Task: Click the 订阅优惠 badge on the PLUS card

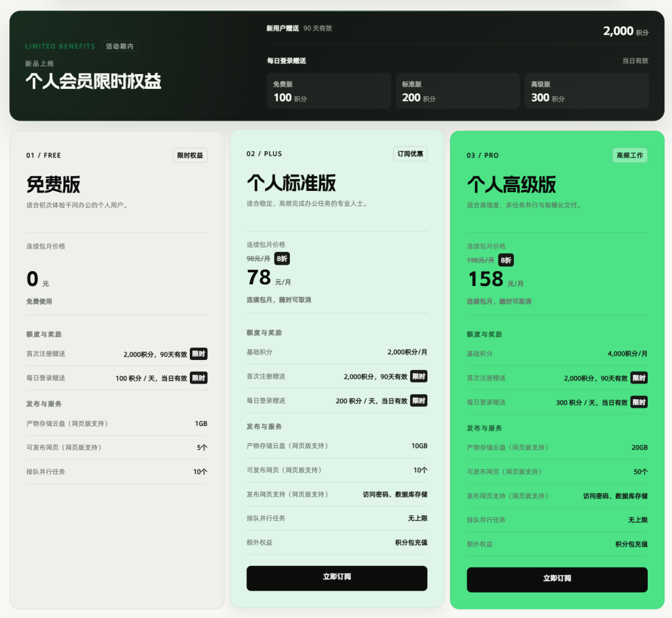Action: point(410,154)
